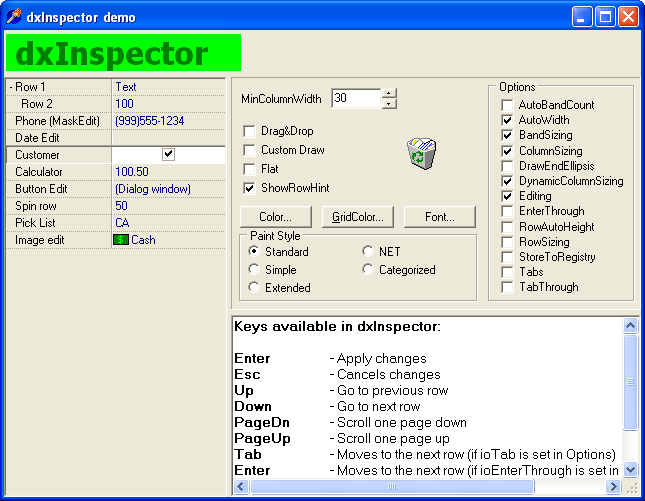Viewport: 645px width, 501px height.
Task: Enable the StoreToRegistry option
Action: [x=507, y=257]
